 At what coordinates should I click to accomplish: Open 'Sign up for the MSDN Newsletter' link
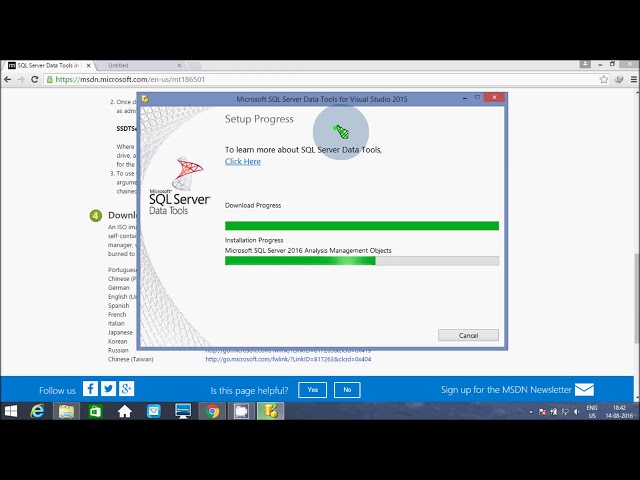(x=506, y=390)
